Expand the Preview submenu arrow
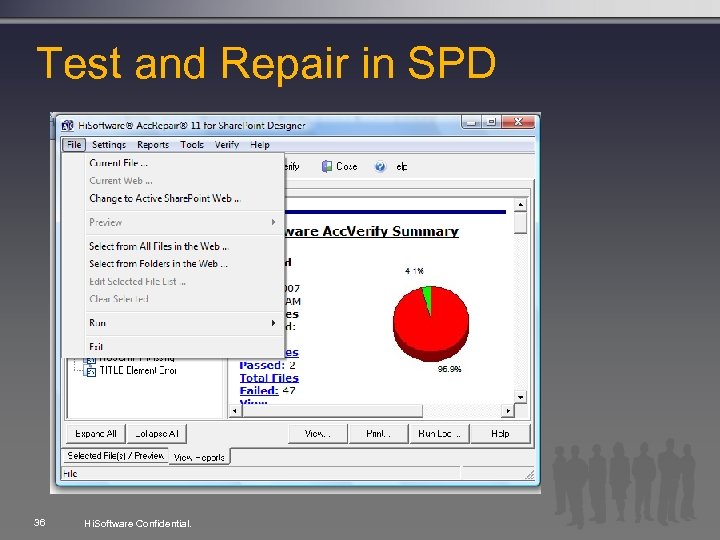This screenshot has height=540, width=720. [273, 222]
